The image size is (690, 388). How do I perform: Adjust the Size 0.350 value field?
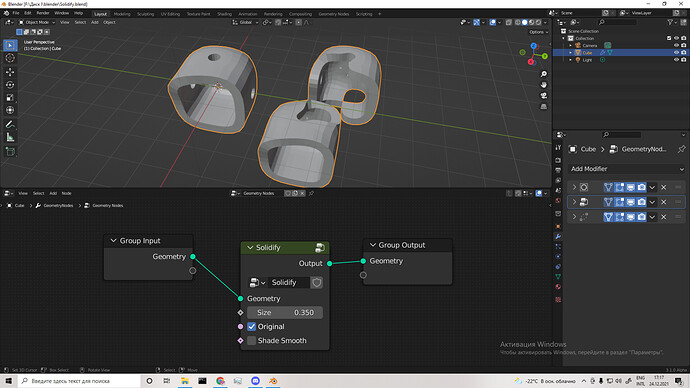[x=285, y=312]
